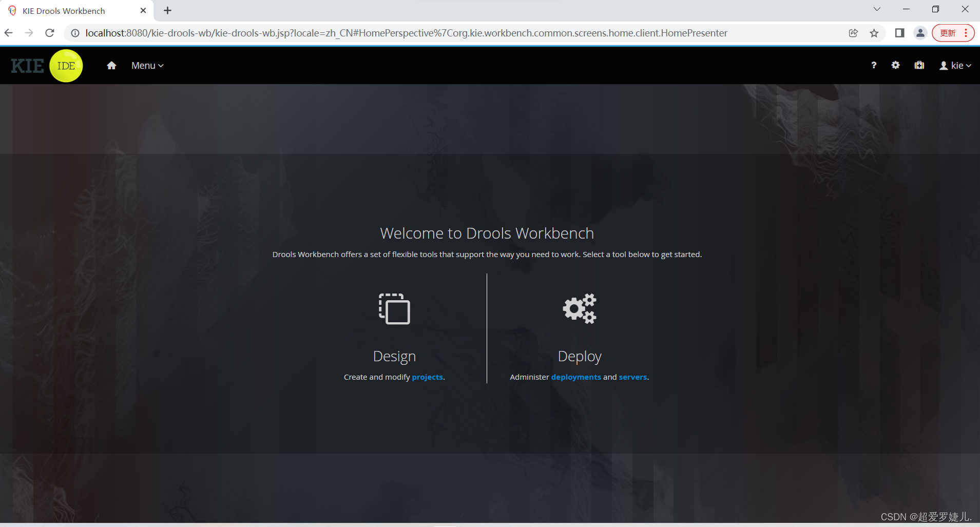Bookmark this page with the star
Viewport: 980px width, 527px height.
coord(874,33)
